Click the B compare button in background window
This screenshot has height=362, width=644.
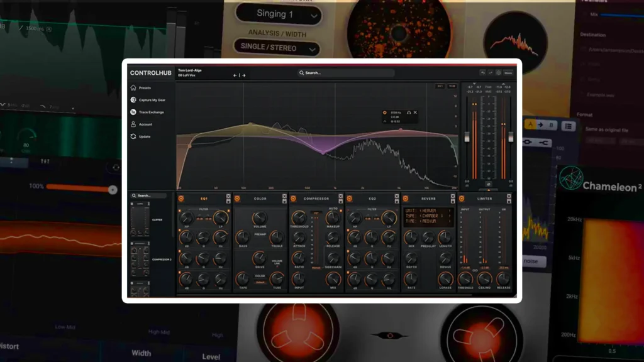551,125
